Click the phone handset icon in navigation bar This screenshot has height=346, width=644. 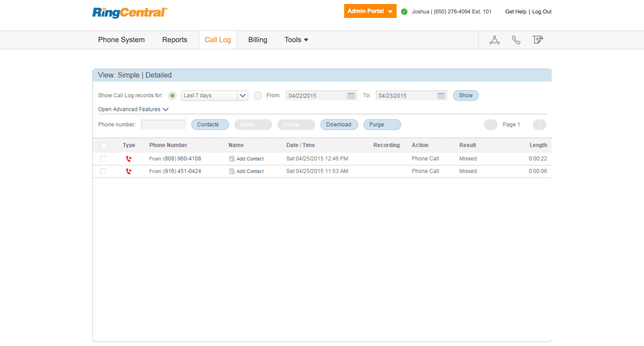(x=516, y=40)
